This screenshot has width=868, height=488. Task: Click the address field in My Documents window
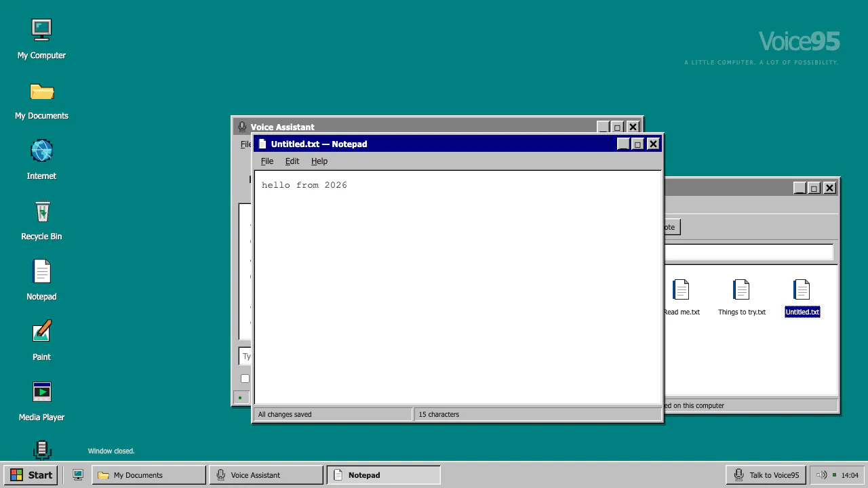click(x=748, y=251)
